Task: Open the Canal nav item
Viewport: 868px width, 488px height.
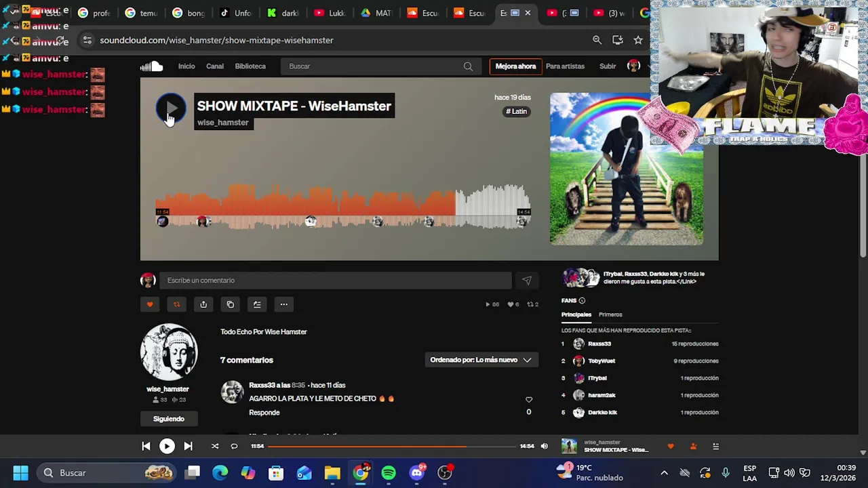Action: pyautogui.click(x=215, y=66)
